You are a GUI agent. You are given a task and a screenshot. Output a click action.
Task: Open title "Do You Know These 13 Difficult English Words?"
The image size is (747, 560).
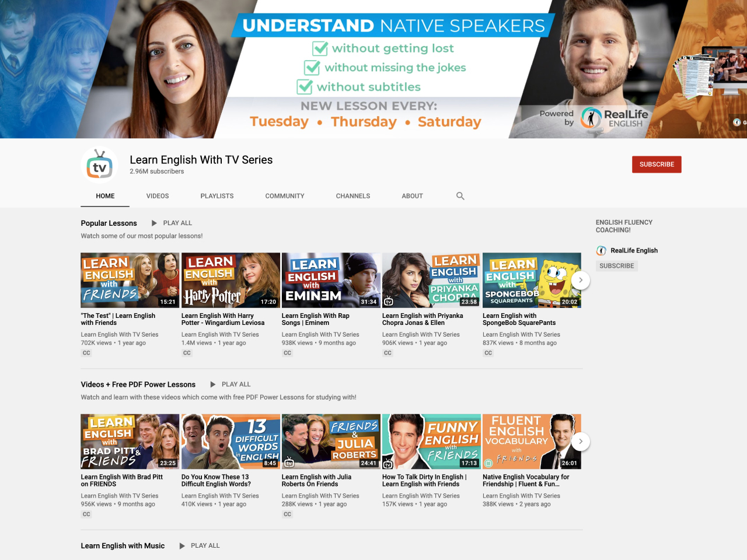click(x=216, y=481)
